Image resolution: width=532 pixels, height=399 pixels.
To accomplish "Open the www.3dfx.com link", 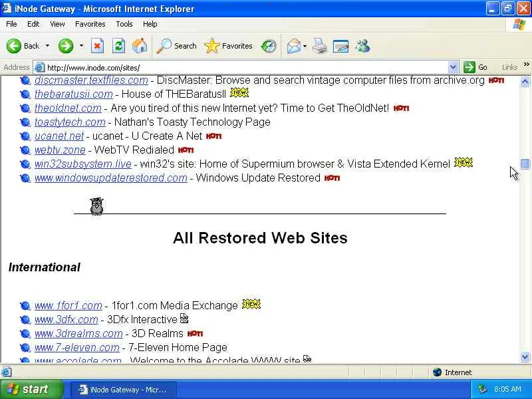I will tap(66, 320).
